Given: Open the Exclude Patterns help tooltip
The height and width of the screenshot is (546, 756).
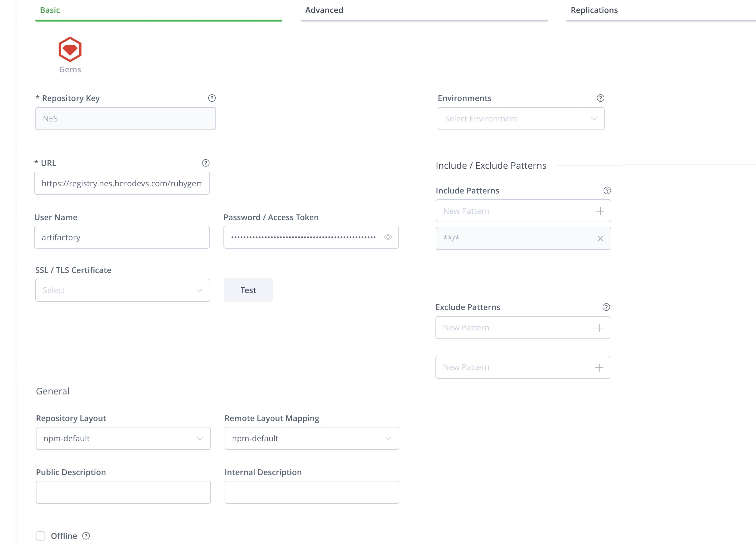Looking at the screenshot, I should pos(606,307).
